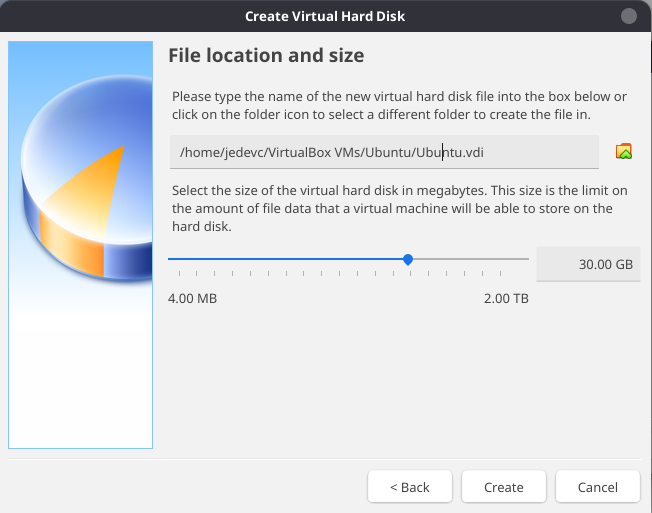Screen dimensions: 652x513
Task: Click the 2.00 TB maximum label
Action: pyautogui.click(x=506, y=298)
